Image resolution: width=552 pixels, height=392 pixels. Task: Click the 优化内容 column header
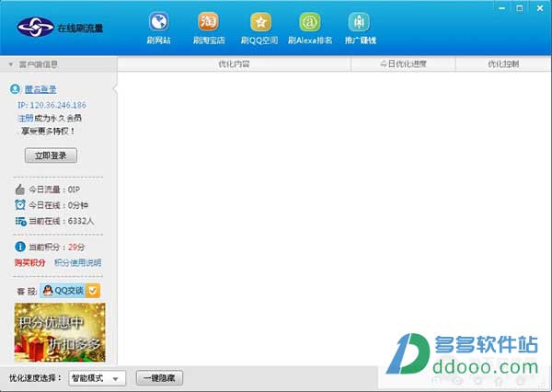[x=234, y=64]
